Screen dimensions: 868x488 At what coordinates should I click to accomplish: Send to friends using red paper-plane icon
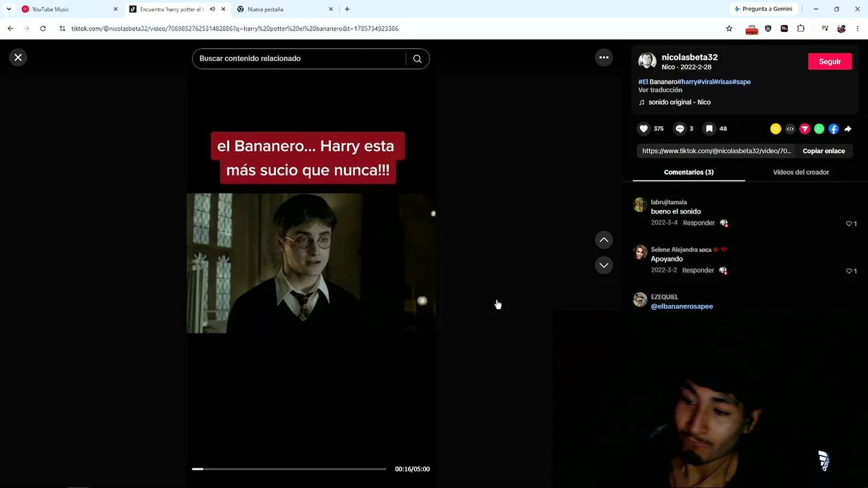[805, 129]
